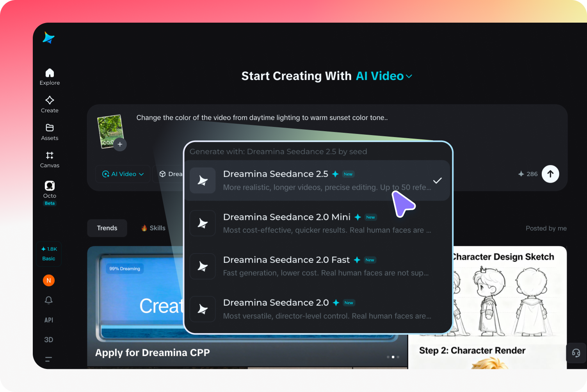Image resolution: width=587 pixels, height=392 pixels.
Task: Submit the prompt with the arrow button
Action: click(550, 174)
